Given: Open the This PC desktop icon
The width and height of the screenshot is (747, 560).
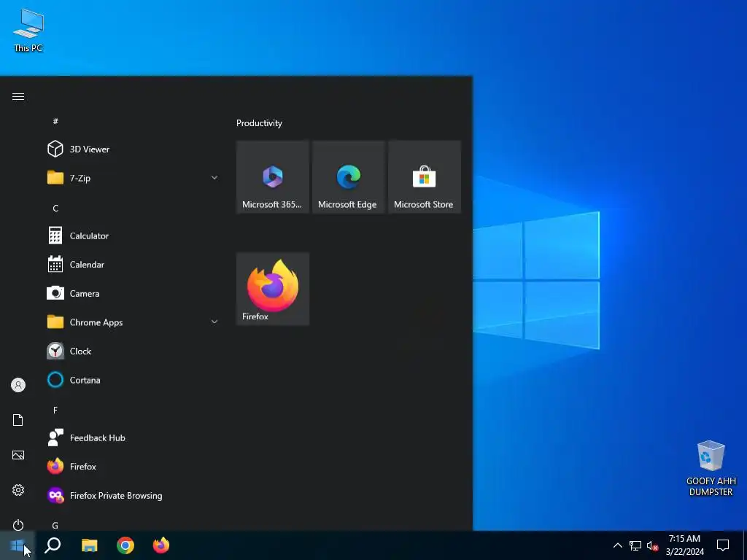Looking at the screenshot, I should pyautogui.click(x=28, y=31).
